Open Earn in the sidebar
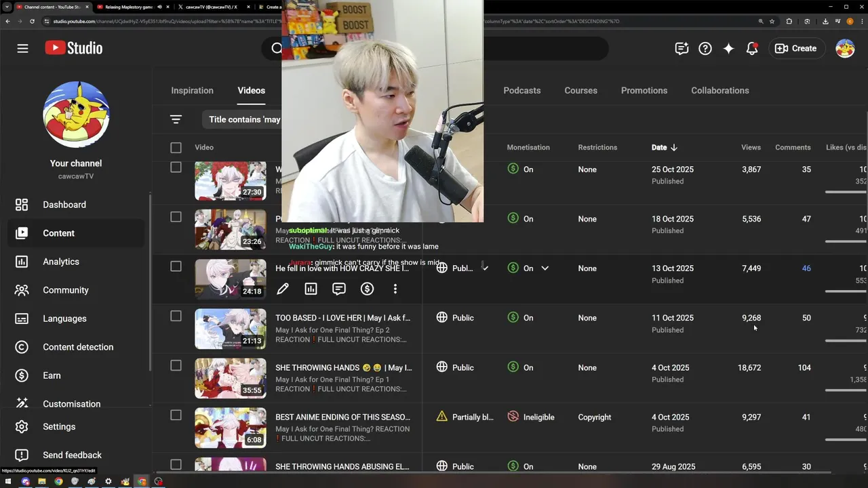This screenshot has height=488, width=868. (x=77, y=375)
